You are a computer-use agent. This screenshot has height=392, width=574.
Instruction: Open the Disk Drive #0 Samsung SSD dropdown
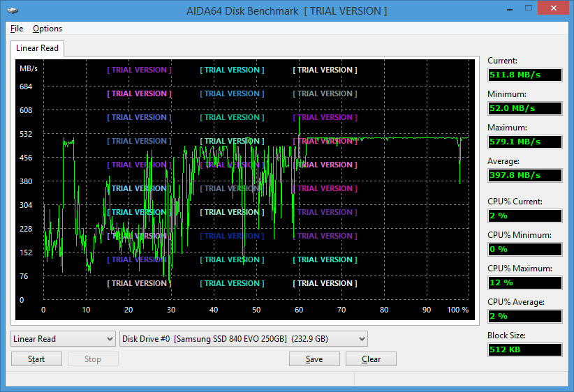pos(244,338)
